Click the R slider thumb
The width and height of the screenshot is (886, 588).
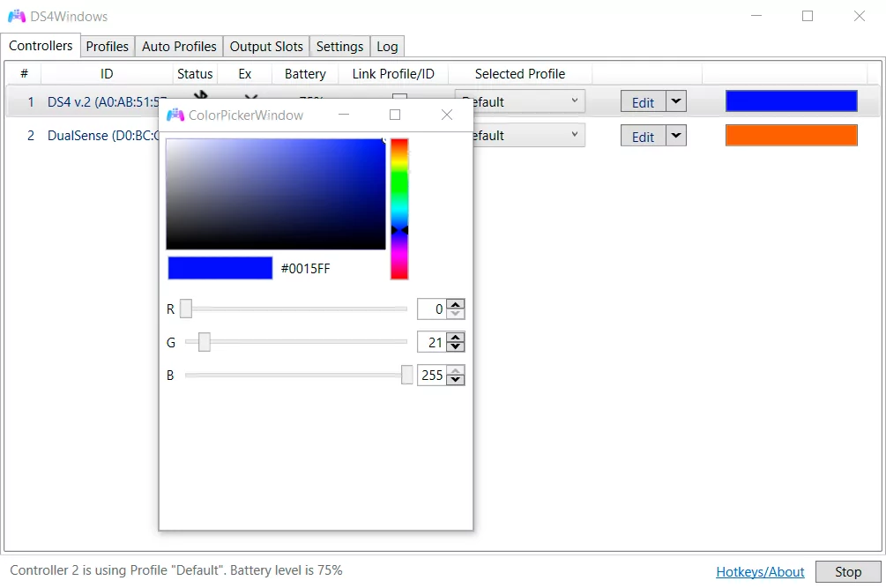point(186,309)
